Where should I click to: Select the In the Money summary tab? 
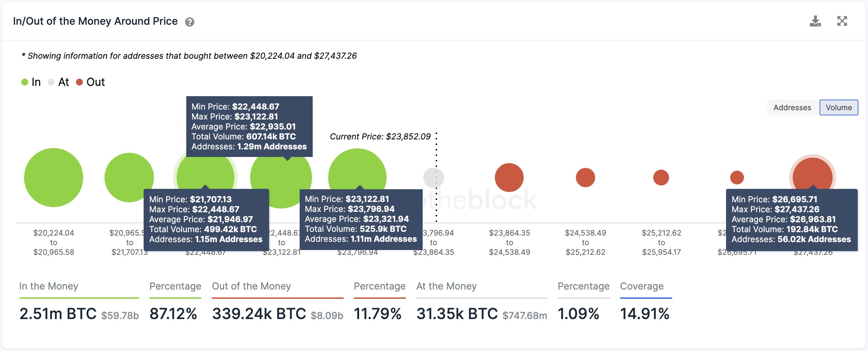tap(49, 286)
